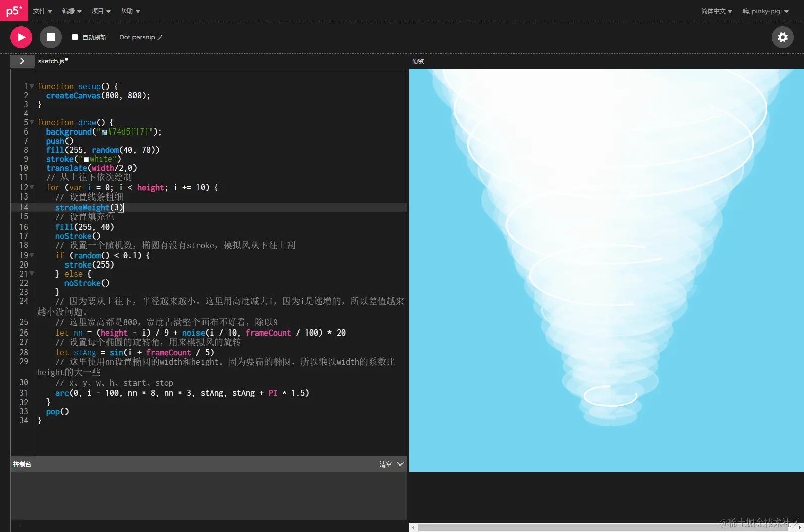Open the 文件 menu
The width and height of the screenshot is (804, 532).
coord(43,11)
